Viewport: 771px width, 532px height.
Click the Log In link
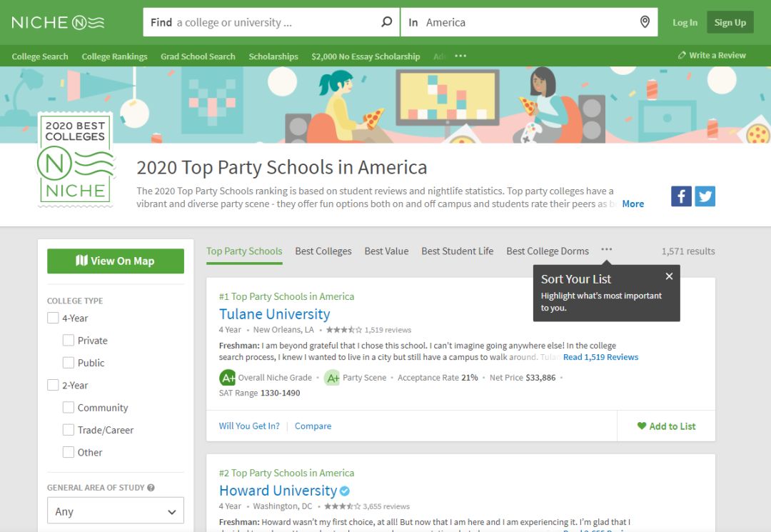(x=685, y=23)
